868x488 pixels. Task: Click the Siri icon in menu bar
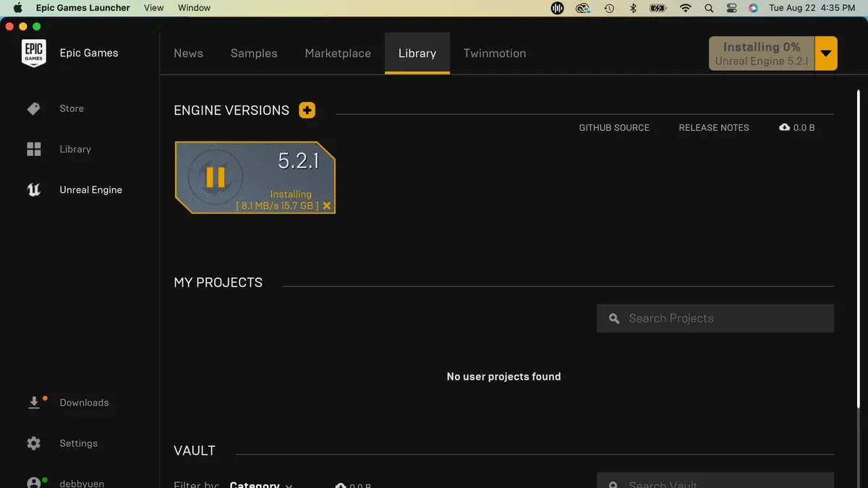point(753,8)
